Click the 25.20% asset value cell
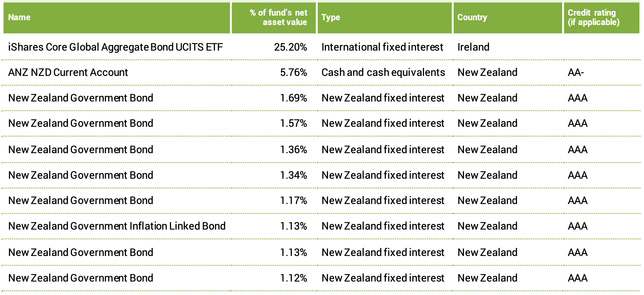 click(x=290, y=47)
